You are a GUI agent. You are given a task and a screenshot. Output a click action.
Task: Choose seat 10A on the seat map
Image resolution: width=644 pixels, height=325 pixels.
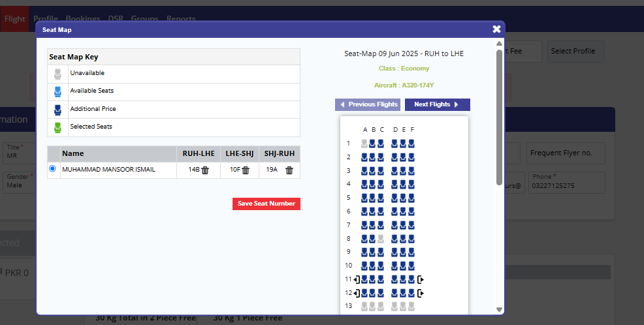click(365, 266)
